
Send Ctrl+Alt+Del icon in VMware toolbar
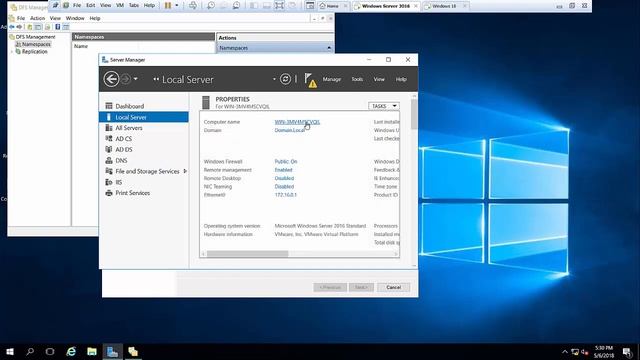tap(193, 5)
